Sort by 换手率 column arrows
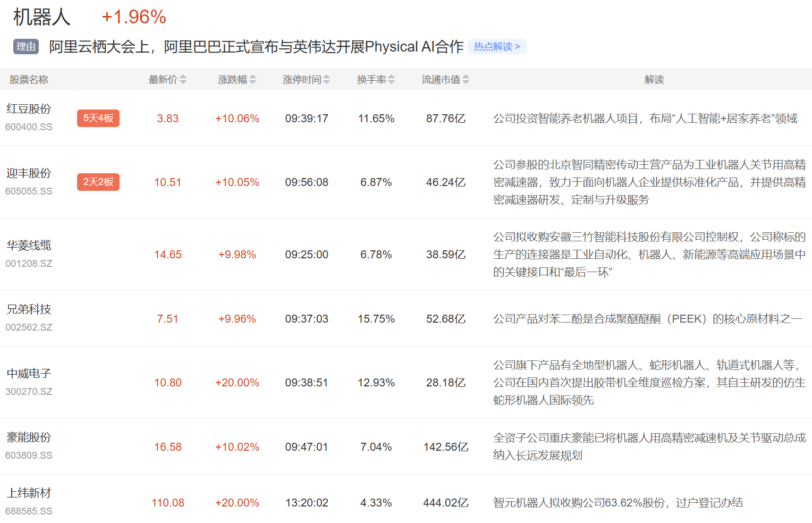812x523 pixels. (391, 80)
